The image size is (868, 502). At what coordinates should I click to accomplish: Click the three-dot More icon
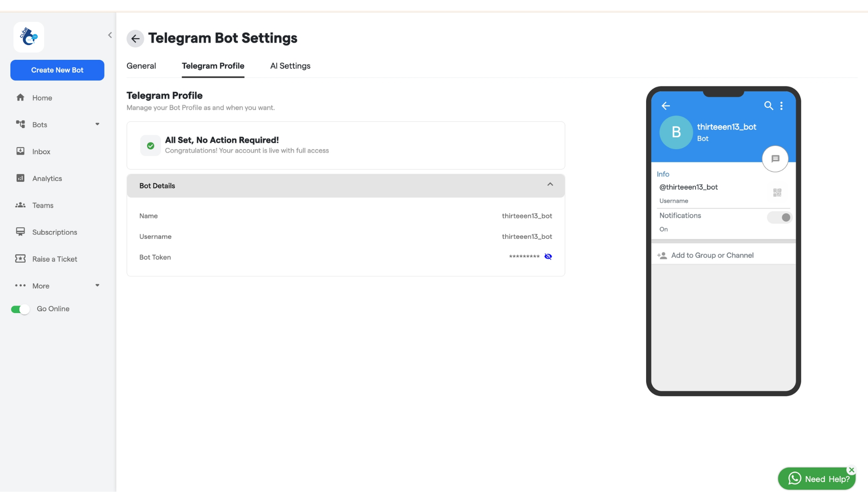20,285
